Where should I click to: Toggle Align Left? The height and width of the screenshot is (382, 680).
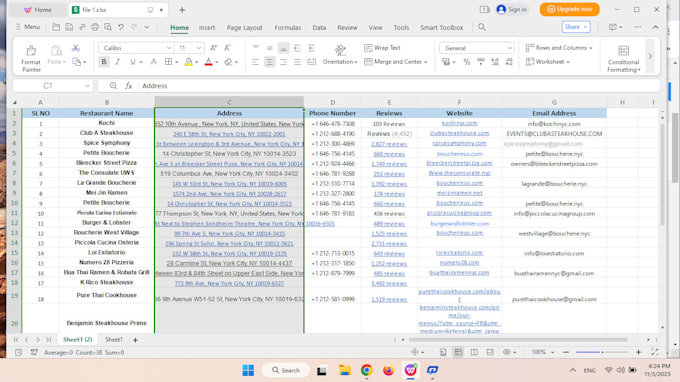(x=255, y=62)
